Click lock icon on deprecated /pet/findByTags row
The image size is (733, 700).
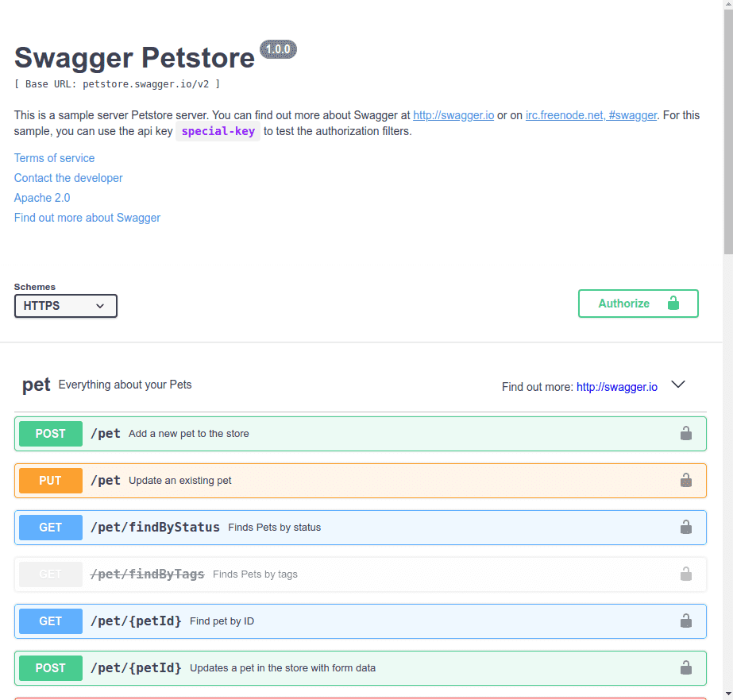[685, 574]
